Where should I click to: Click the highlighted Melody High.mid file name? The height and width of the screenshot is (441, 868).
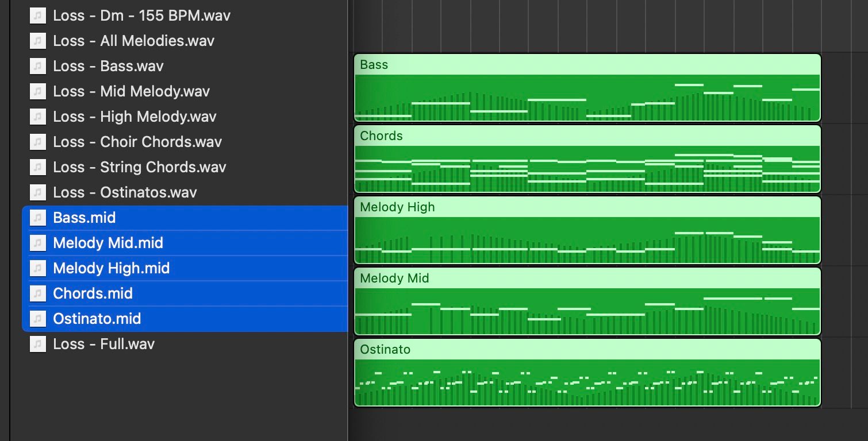[x=111, y=268]
